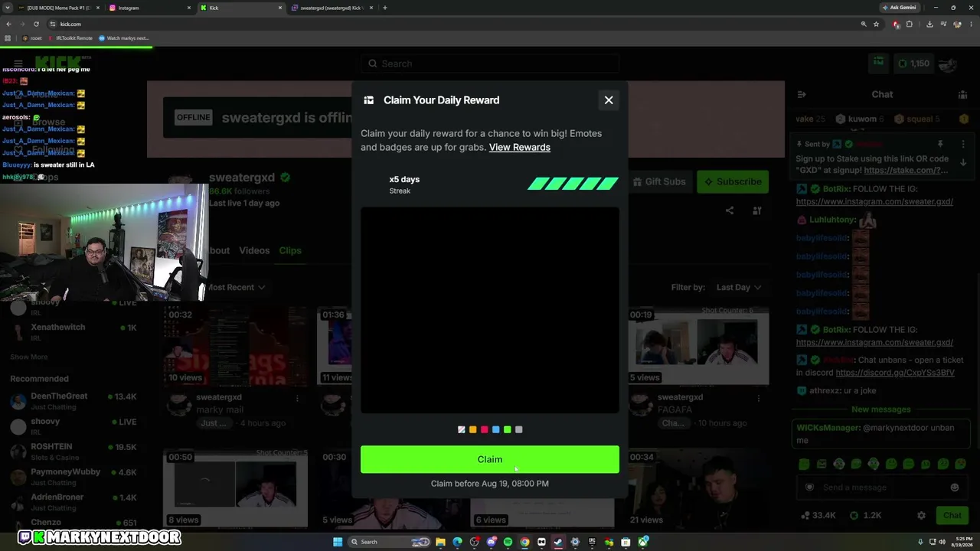Viewport: 980px width, 551px height.
Task: Click the pin icon on the pinned message
Action: (x=940, y=144)
